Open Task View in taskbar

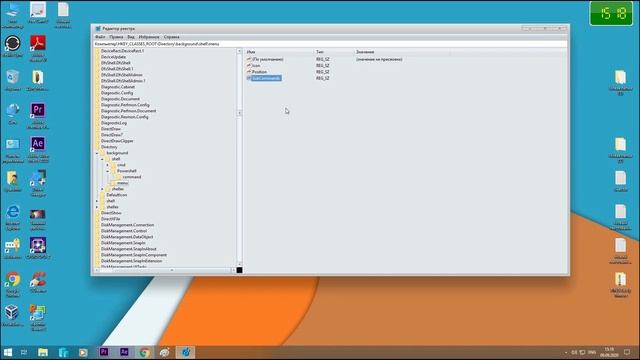pyautogui.click(x=24, y=352)
